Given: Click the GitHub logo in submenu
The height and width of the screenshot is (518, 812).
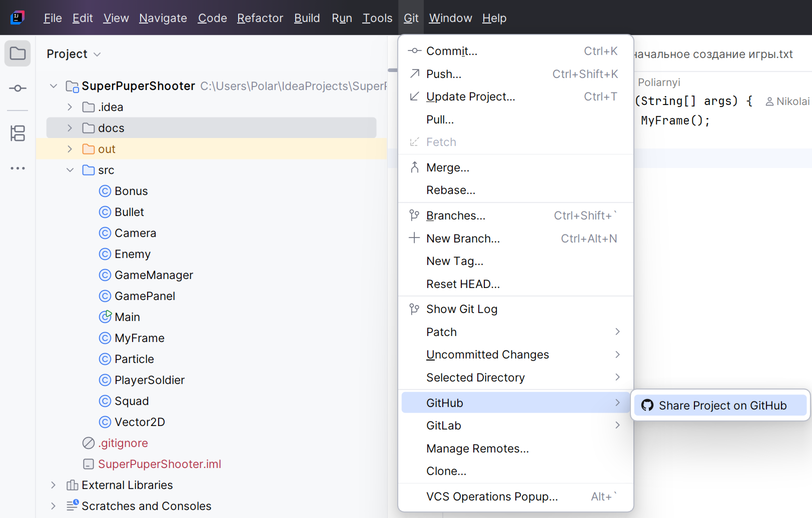Looking at the screenshot, I should 647,405.
